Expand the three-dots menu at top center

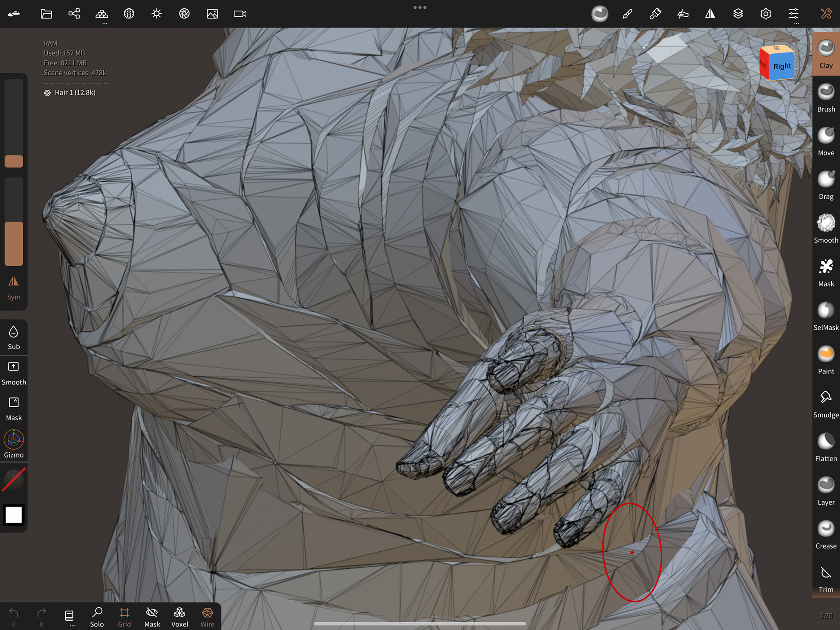pos(420,7)
